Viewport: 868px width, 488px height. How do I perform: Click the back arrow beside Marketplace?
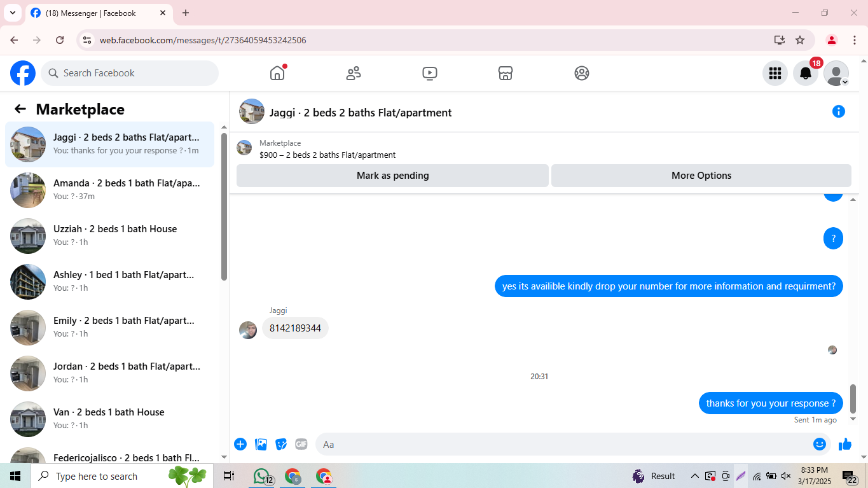pyautogui.click(x=20, y=109)
